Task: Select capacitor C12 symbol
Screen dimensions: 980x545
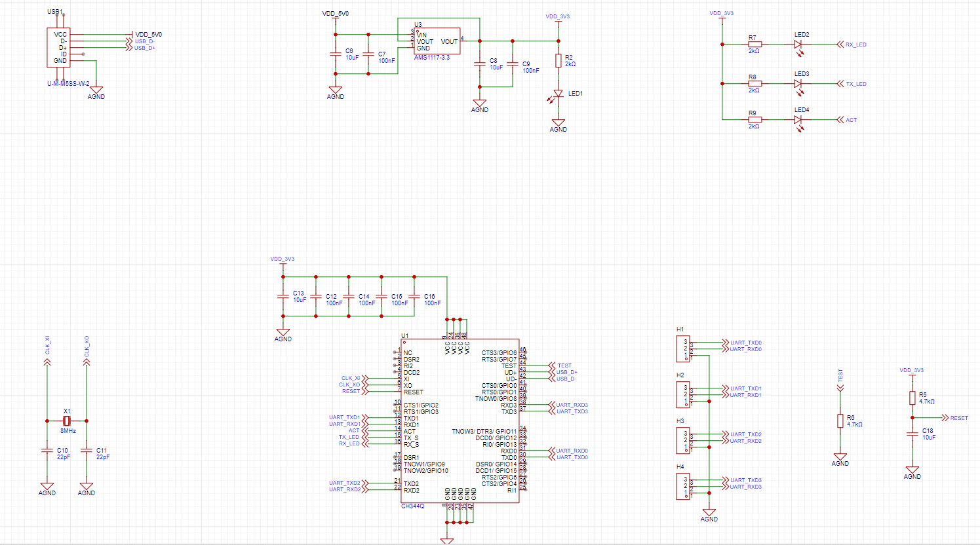Action: coord(316,297)
